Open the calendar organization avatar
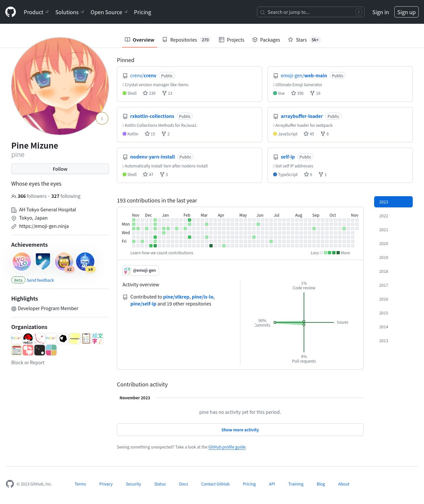The image size is (424, 504). (17, 350)
